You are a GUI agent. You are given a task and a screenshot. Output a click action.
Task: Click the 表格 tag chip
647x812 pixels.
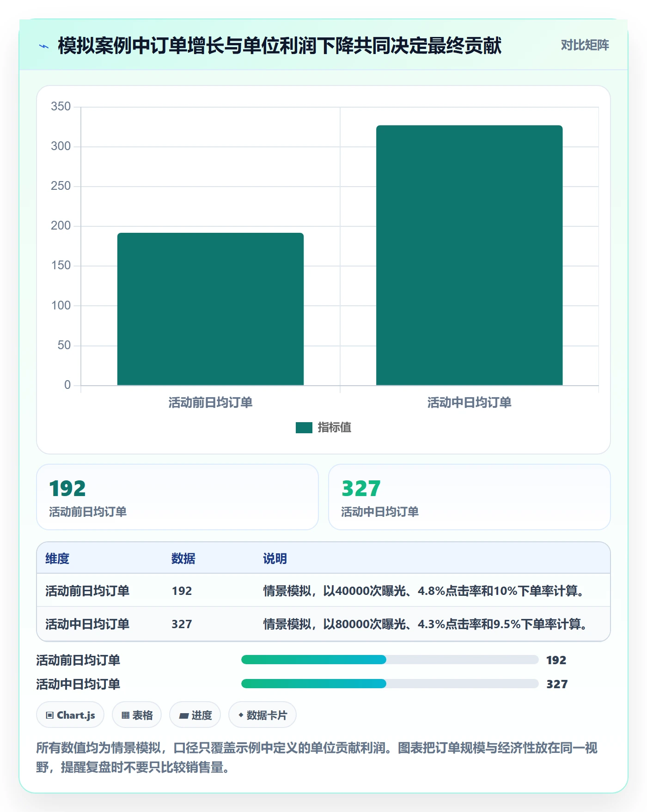(137, 715)
